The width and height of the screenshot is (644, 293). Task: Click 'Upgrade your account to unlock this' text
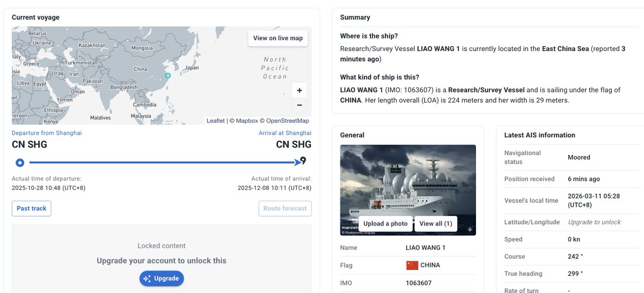[x=162, y=261]
